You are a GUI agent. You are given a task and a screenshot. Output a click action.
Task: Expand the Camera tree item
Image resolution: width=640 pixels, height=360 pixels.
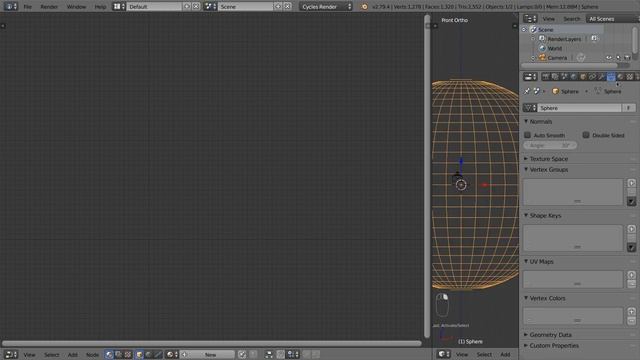click(533, 58)
